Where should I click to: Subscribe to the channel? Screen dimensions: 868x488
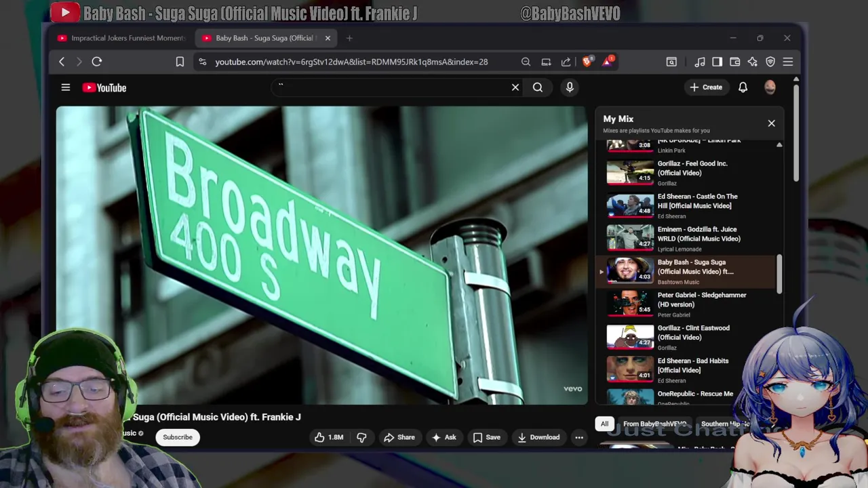click(178, 437)
